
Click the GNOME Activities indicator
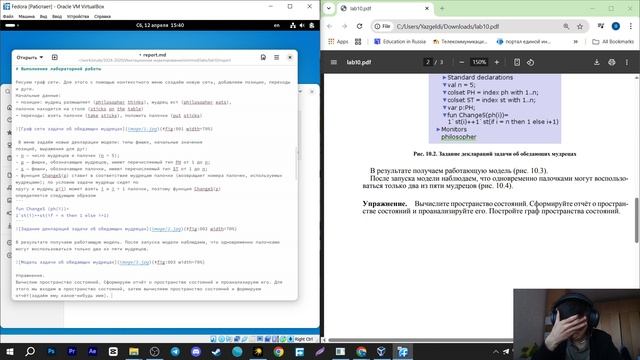[12, 25]
